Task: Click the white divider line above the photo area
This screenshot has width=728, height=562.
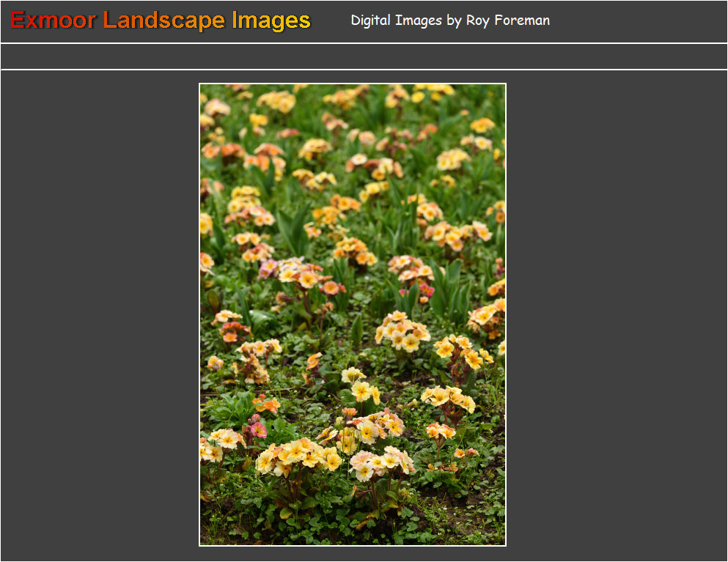Action: [364, 70]
